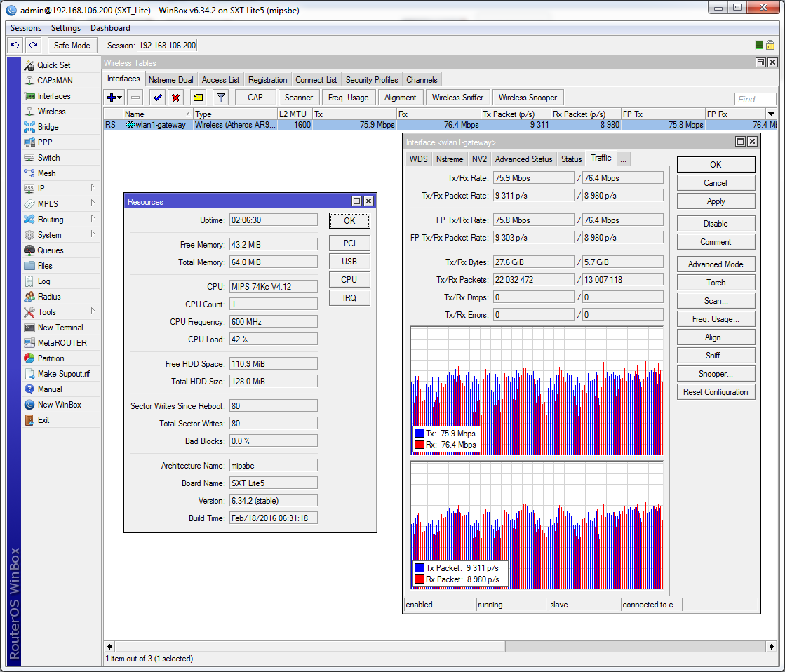This screenshot has width=785, height=672.
Task: Click the CPU button in Resources window
Action: [x=349, y=279]
